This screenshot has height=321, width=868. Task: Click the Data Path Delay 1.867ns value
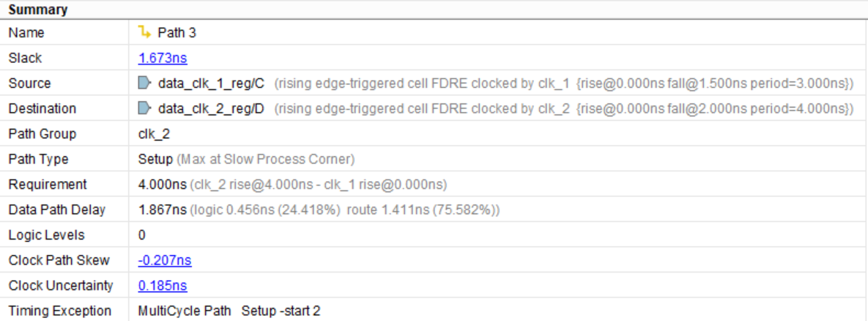[162, 210]
